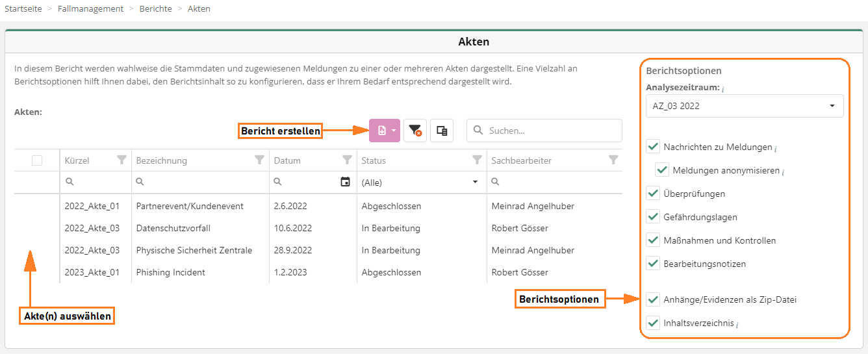Screen dimensions: 868x354
Task: Click the Sachbearbeiter column filter icon
Action: coord(613,160)
